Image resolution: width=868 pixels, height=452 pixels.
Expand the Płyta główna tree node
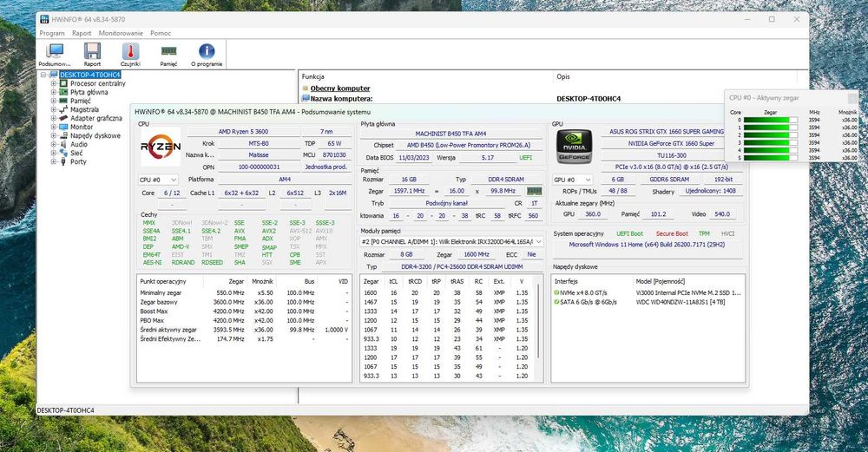54,92
